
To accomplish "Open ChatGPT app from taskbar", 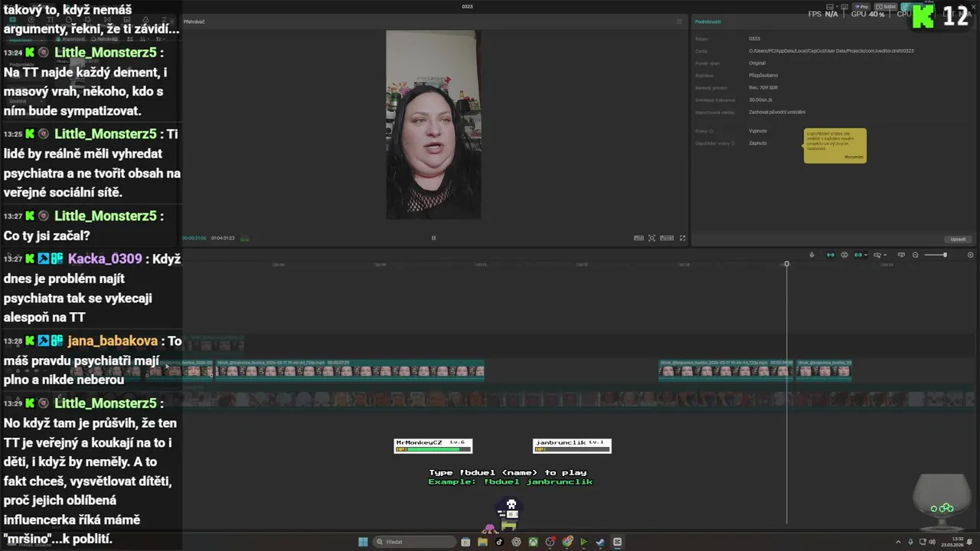I will 516,542.
